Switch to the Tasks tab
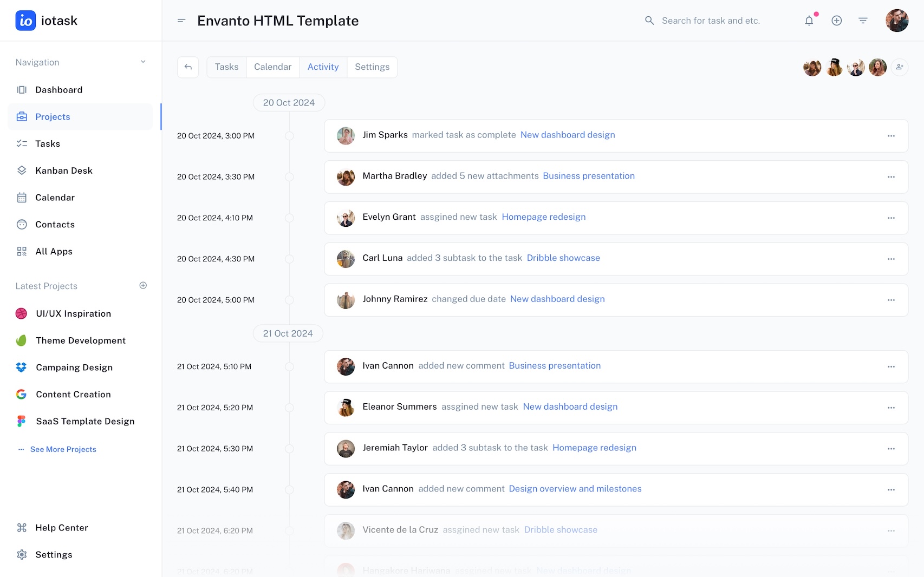 click(x=226, y=67)
